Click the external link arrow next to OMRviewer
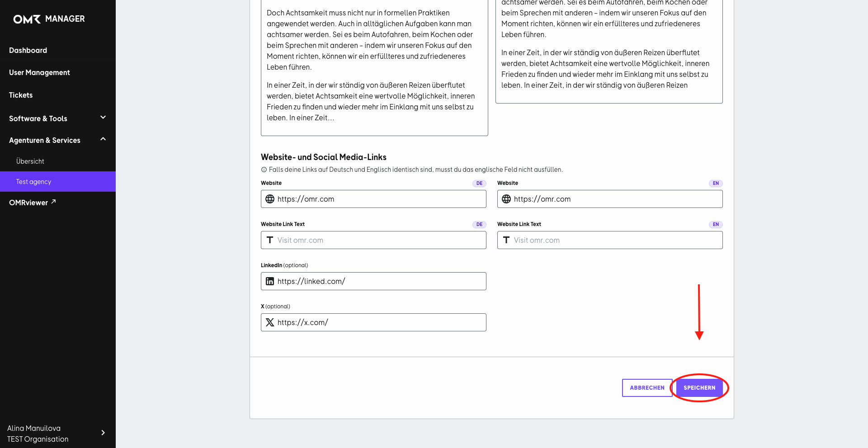The image size is (868, 448). point(53,202)
